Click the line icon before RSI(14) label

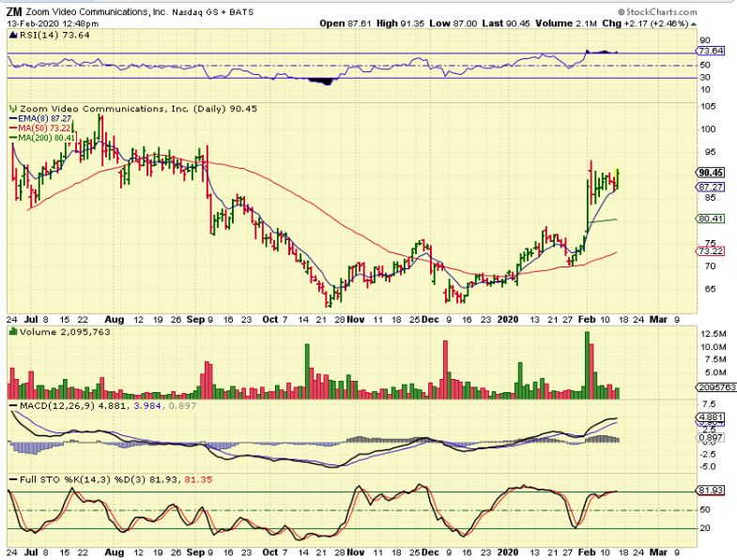[14, 36]
